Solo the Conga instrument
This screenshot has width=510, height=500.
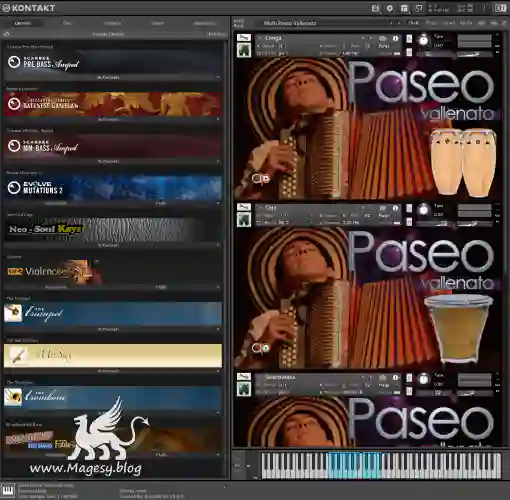click(409, 39)
